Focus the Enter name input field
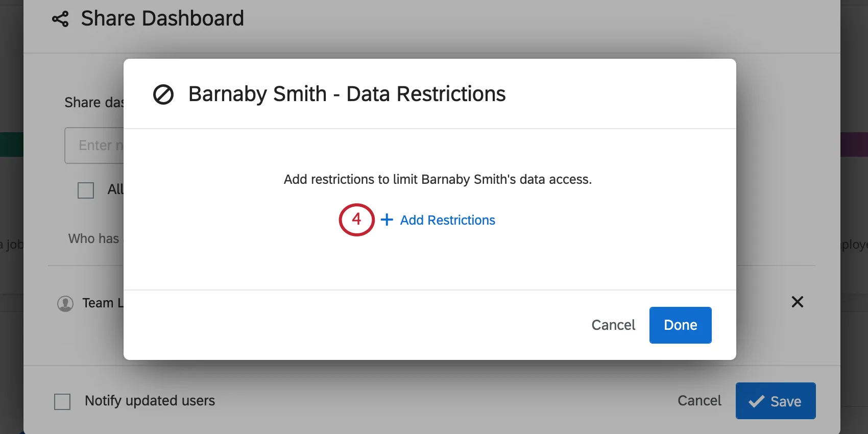Image resolution: width=868 pixels, height=434 pixels. point(95,146)
